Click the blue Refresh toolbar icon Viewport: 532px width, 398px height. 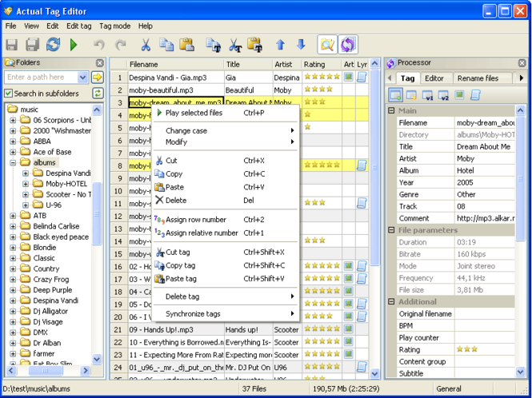[x=54, y=45]
